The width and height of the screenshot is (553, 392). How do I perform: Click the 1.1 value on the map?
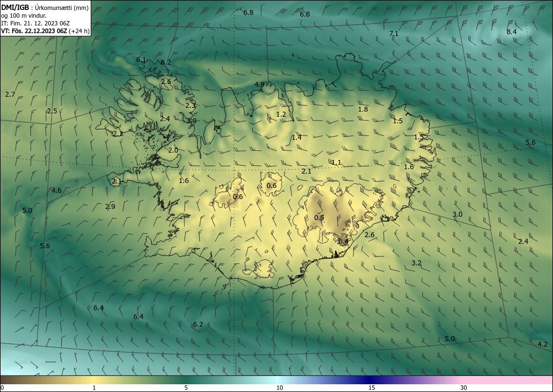(336, 162)
